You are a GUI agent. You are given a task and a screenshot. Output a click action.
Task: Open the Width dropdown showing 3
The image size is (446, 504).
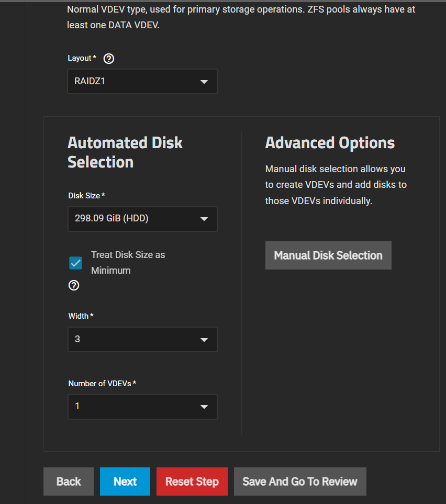pyautogui.click(x=142, y=340)
